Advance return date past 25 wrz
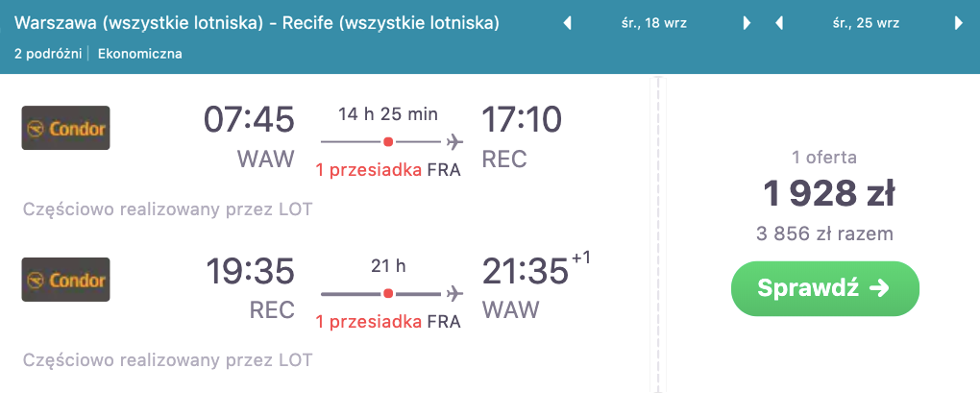Screen dimensions: 980x393 tap(958, 24)
